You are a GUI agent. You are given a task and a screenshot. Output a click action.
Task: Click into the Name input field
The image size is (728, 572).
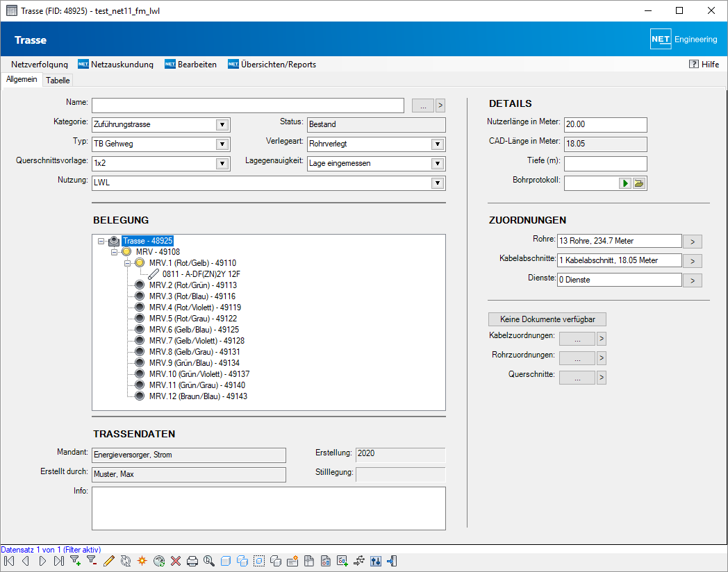(x=248, y=106)
